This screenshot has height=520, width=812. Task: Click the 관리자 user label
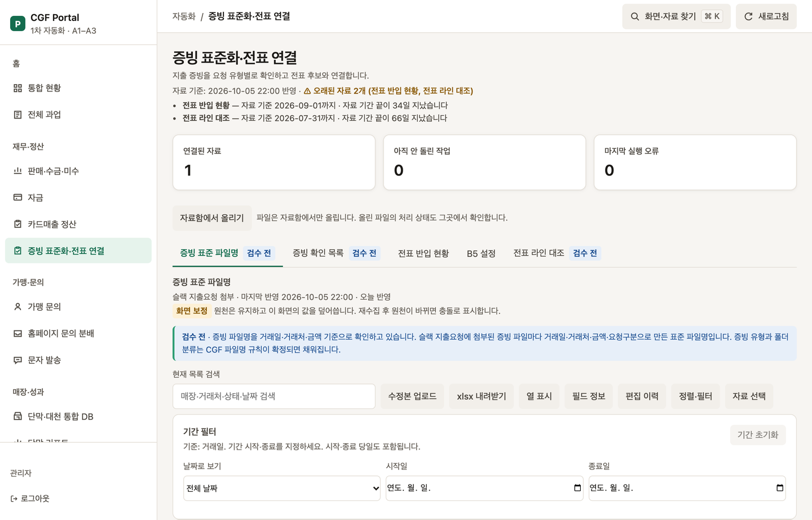(21, 473)
